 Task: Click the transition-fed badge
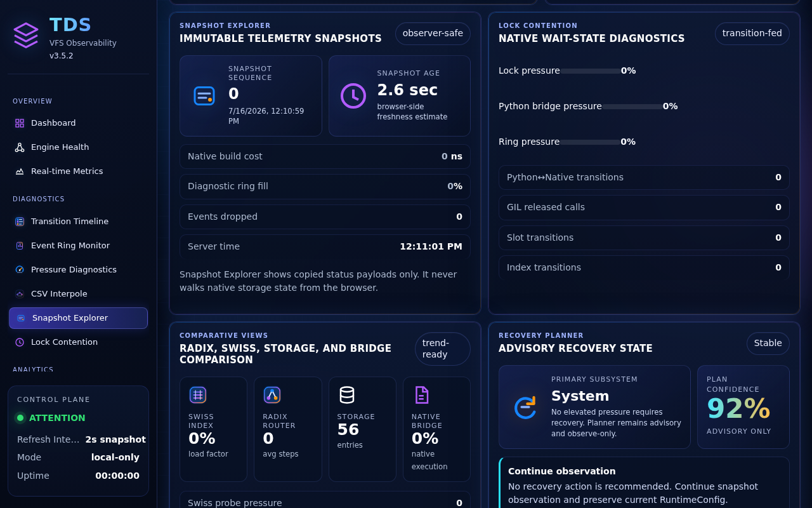[x=752, y=34]
